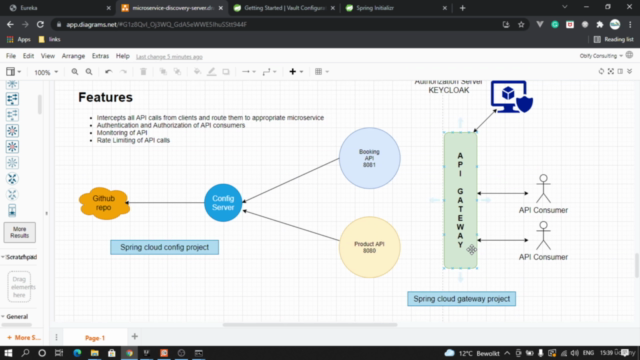Go back with browser back arrow

10,24
